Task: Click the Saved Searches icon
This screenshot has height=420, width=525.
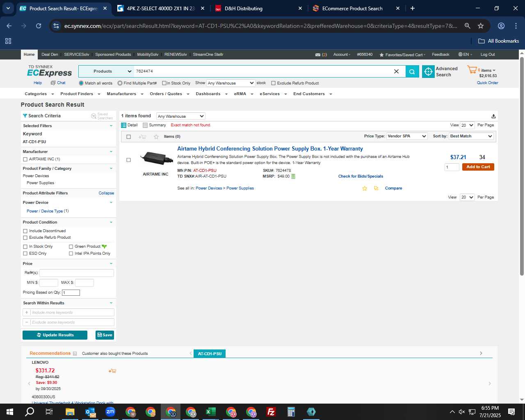Action: pyautogui.click(x=94, y=116)
